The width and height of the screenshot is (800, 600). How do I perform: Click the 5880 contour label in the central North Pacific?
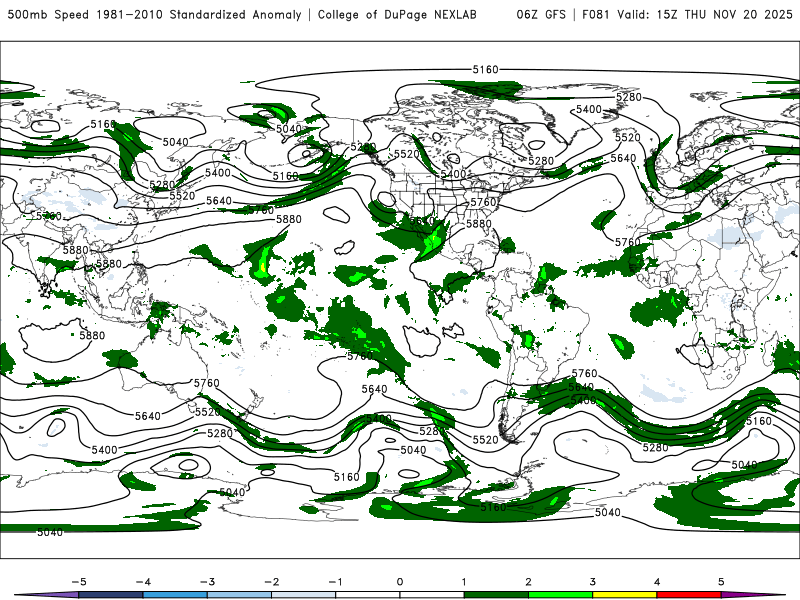pyautogui.click(x=289, y=219)
